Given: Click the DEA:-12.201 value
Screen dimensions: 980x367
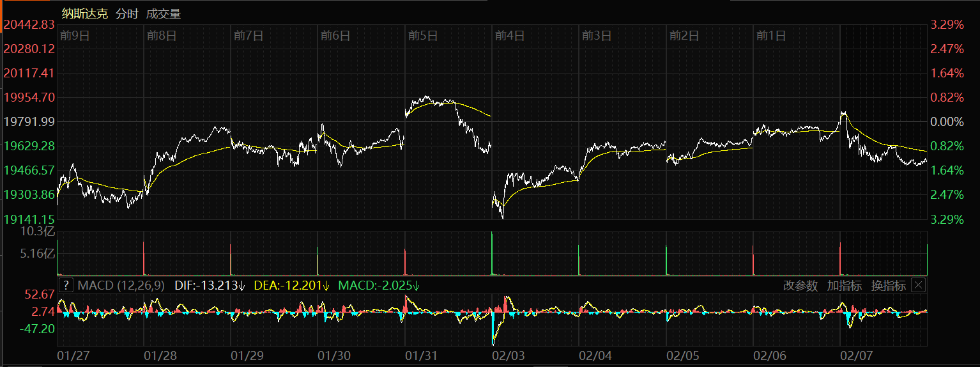Looking at the screenshot, I should click(x=292, y=285).
